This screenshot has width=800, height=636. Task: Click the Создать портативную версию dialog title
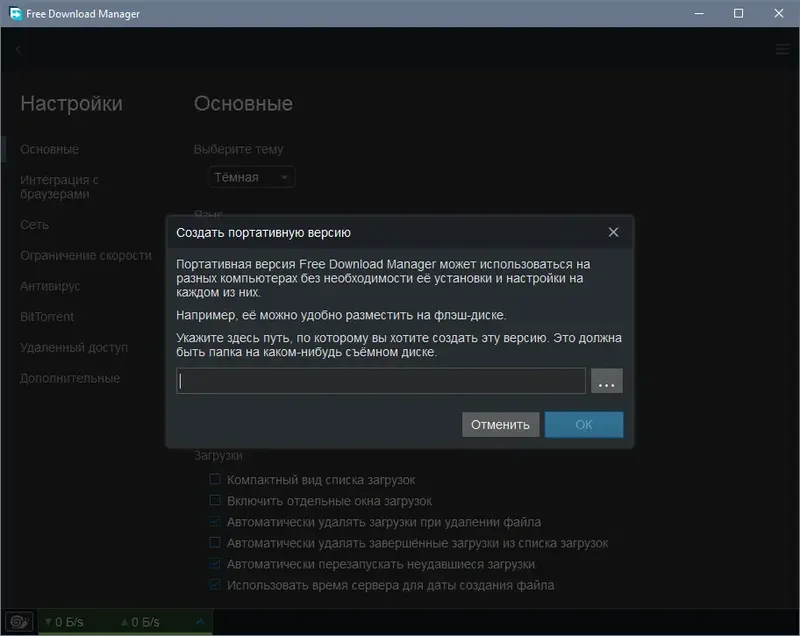[263, 233]
